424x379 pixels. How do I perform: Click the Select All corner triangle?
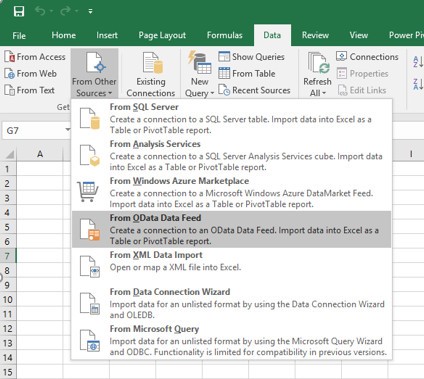9,154
